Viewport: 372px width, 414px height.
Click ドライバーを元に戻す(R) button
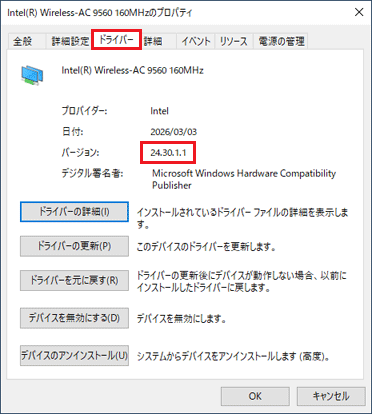pos(74,280)
